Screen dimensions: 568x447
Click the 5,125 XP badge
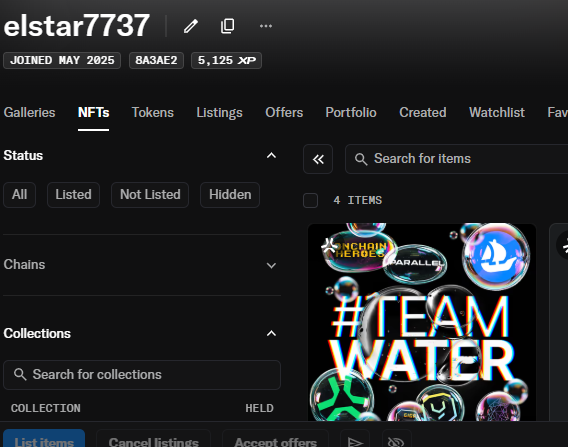(226, 60)
